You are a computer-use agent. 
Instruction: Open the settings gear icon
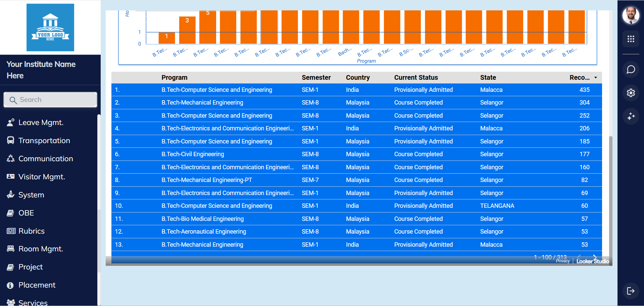pos(631,93)
